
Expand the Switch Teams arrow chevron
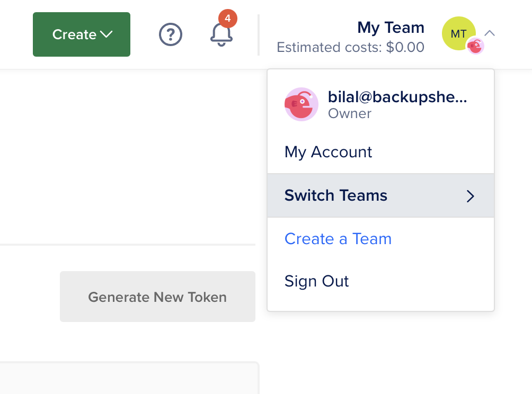470,196
